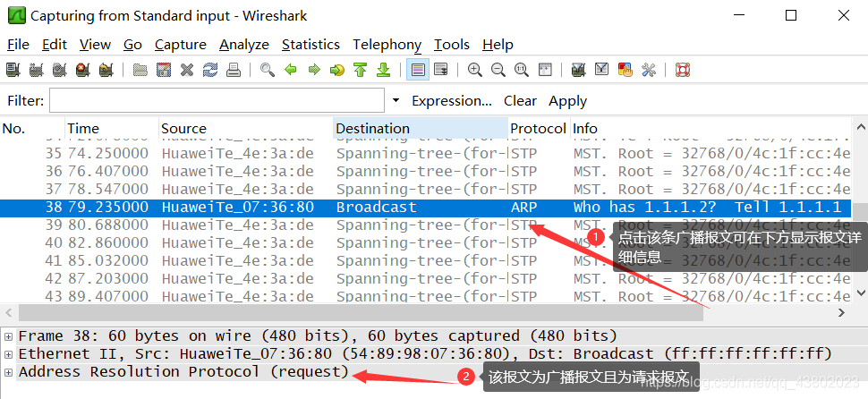This screenshot has height=399, width=868.
Task: Zoom out on packet text
Action: [x=498, y=70]
